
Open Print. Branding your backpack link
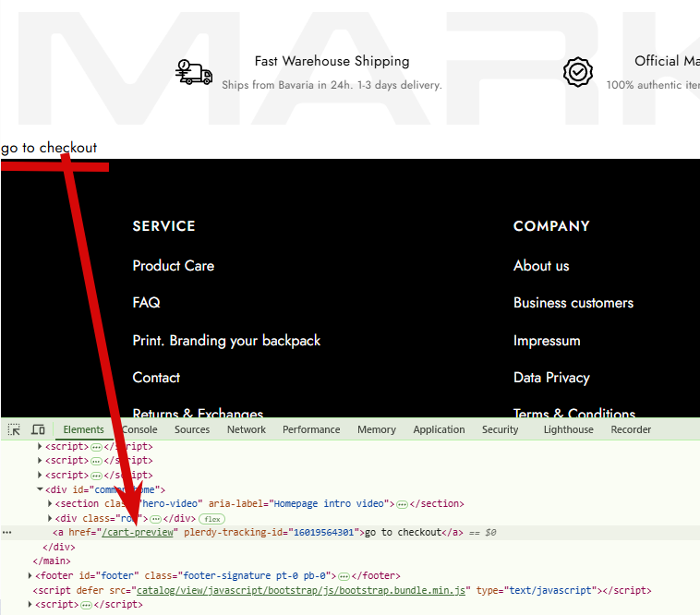click(x=226, y=341)
